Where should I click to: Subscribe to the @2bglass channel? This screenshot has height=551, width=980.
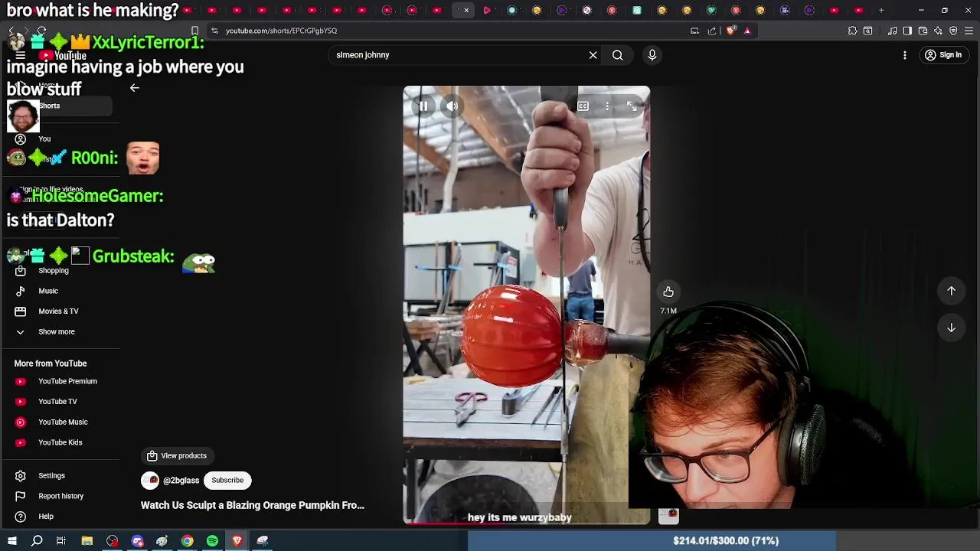pyautogui.click(x=227, y=481)
